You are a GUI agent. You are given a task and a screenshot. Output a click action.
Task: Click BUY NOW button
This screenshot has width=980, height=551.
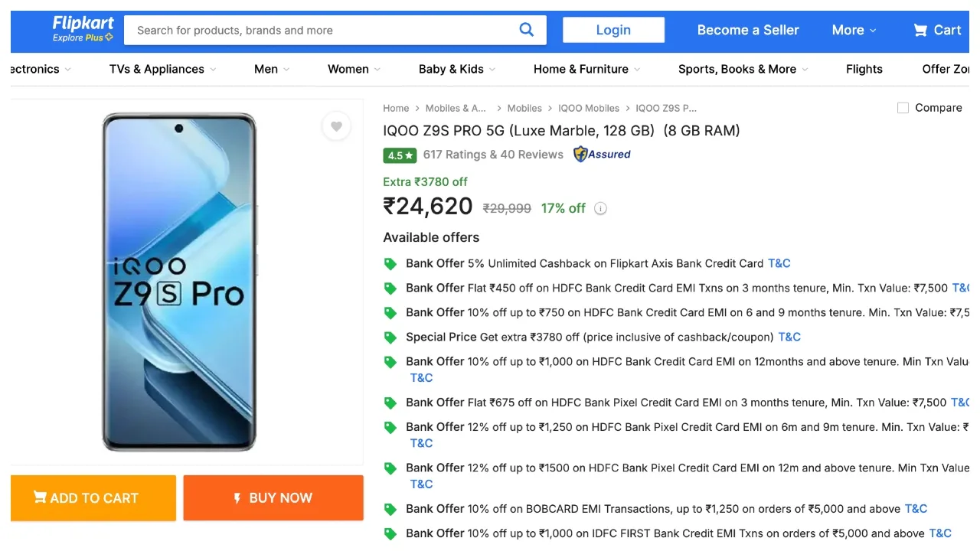click(273, 498)
